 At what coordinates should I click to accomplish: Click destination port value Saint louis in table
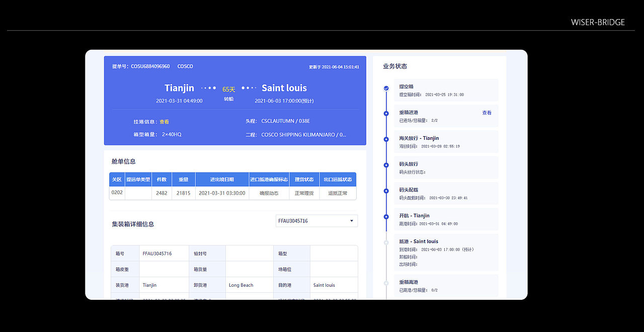[x=324, y=285]
